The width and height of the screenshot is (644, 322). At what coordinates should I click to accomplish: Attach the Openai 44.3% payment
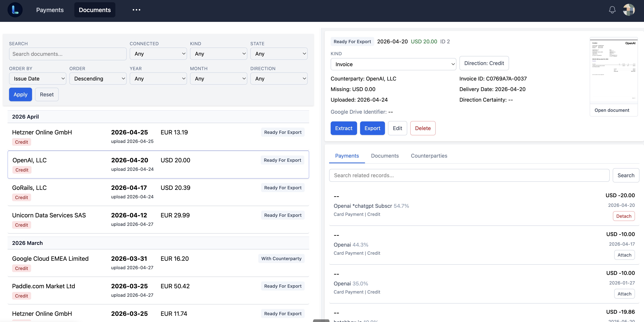coord(624,255)
